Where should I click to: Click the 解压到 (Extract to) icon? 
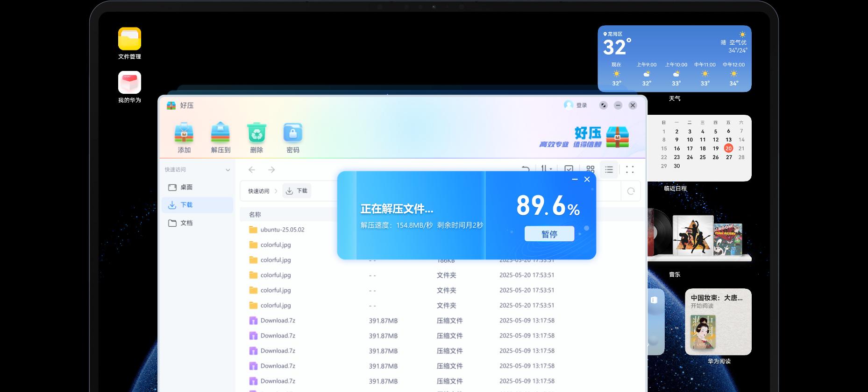(221, 133)
